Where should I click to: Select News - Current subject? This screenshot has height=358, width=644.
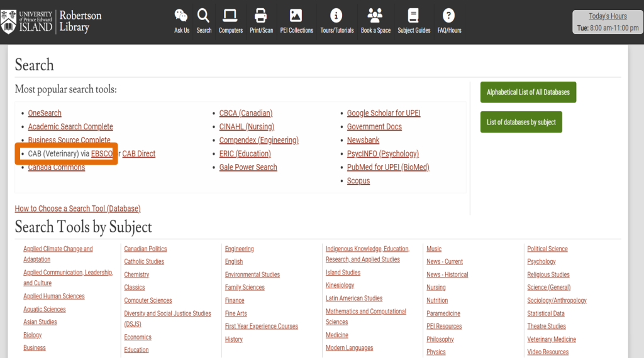coord(445,262)
